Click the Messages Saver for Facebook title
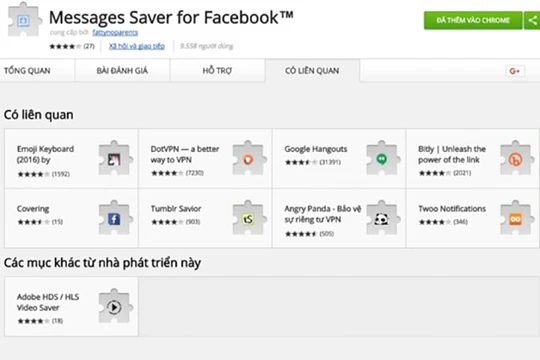Screen dimensions: 540x360 click(171, 17)
